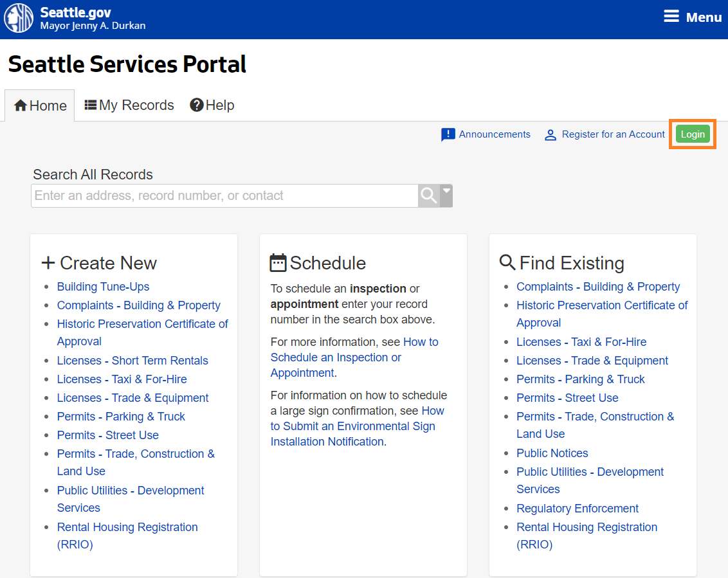The image size is (728, 578).
Task: Open Building Tune-Ups under Create New
Action: [103, 287]
